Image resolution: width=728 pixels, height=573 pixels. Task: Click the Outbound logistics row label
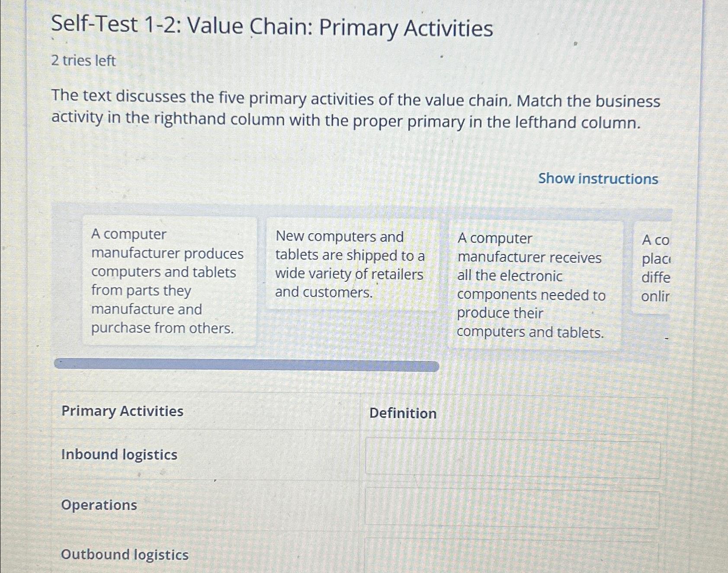(124, 554)
